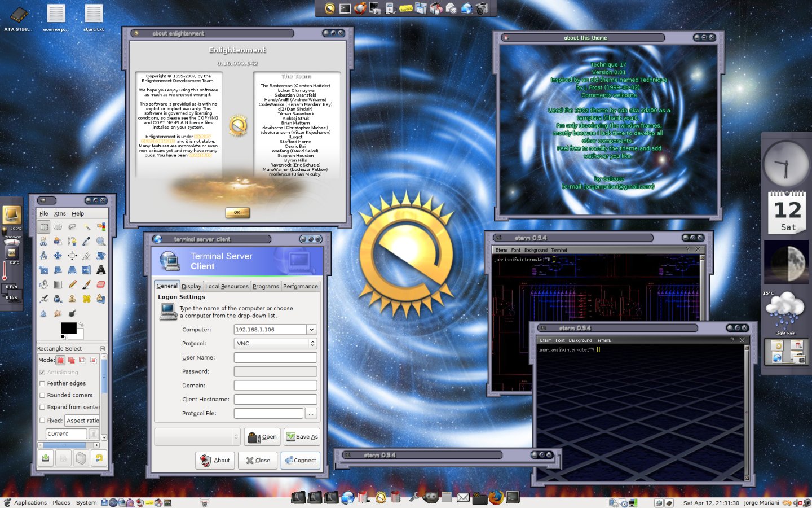
Task: Select the Eraser tool in GIMP
Action: pos(101,284)
